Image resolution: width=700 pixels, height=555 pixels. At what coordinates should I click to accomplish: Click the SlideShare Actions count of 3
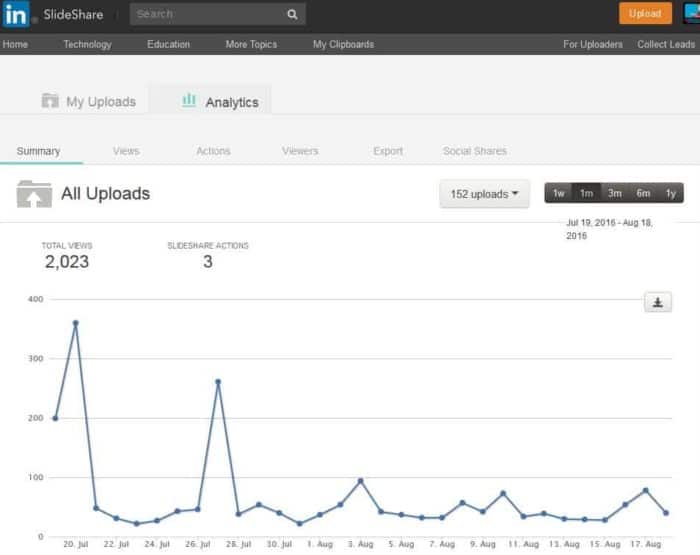(x=208, y=262)
